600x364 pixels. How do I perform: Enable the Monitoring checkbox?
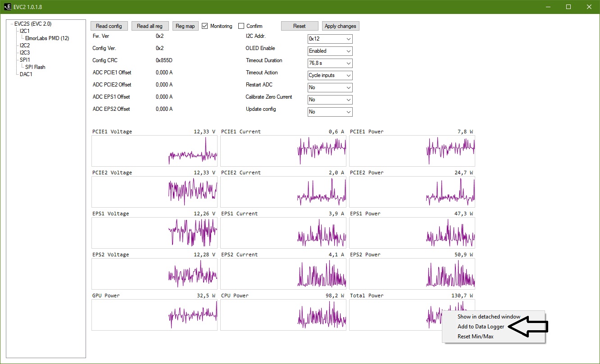[205, 26]
